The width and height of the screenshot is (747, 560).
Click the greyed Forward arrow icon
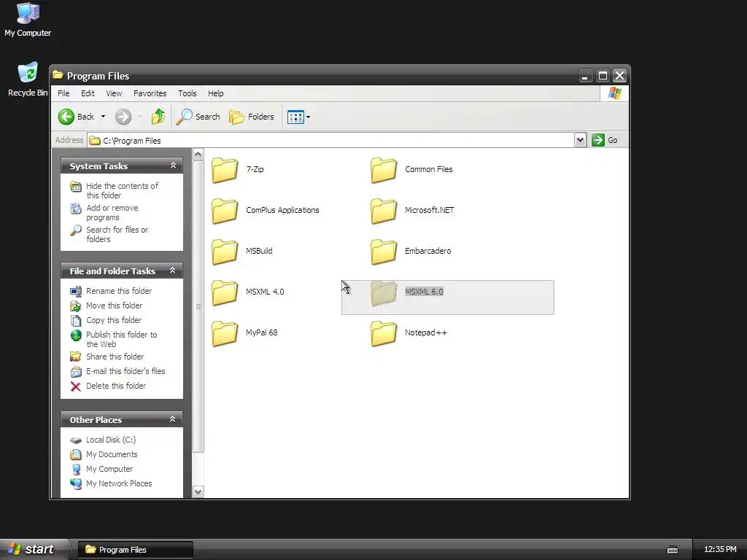123,117
